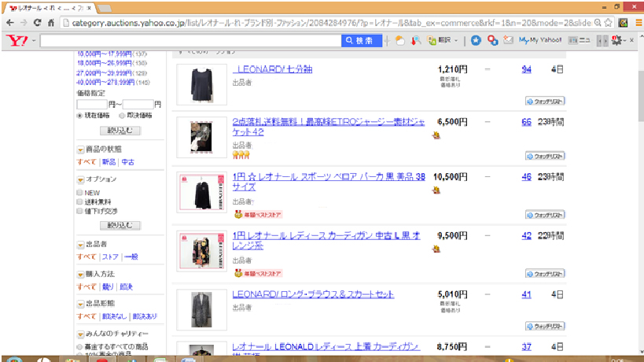The height and width of the screenshot is (362, 644).
Task: Open the browser home page icon
Action: 51,23
